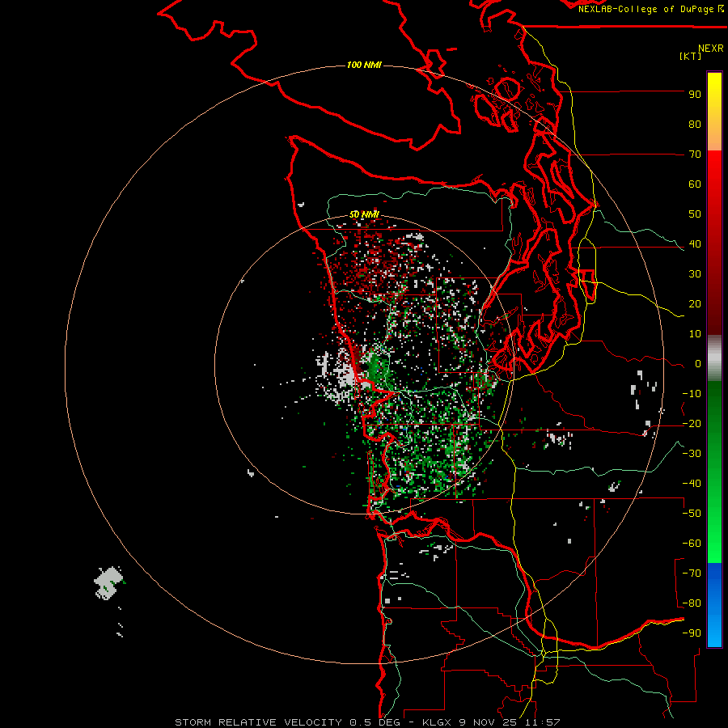The width and height of the screenshot is (728, 728).
Task: Click the -20 knot scale label
Action: 692,424
